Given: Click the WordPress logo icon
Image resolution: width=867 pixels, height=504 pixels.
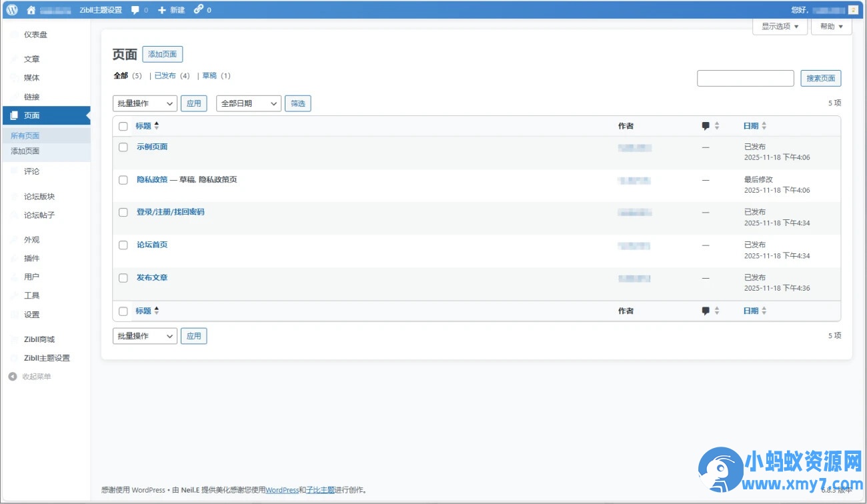Looking at the screenshot, I should point(12,10).
